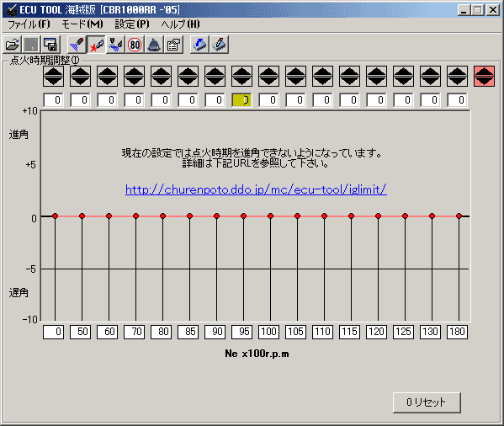504x426 pixels.
Task: Click the up arrow of the red all-columns stepper
Action: [484, 71]
